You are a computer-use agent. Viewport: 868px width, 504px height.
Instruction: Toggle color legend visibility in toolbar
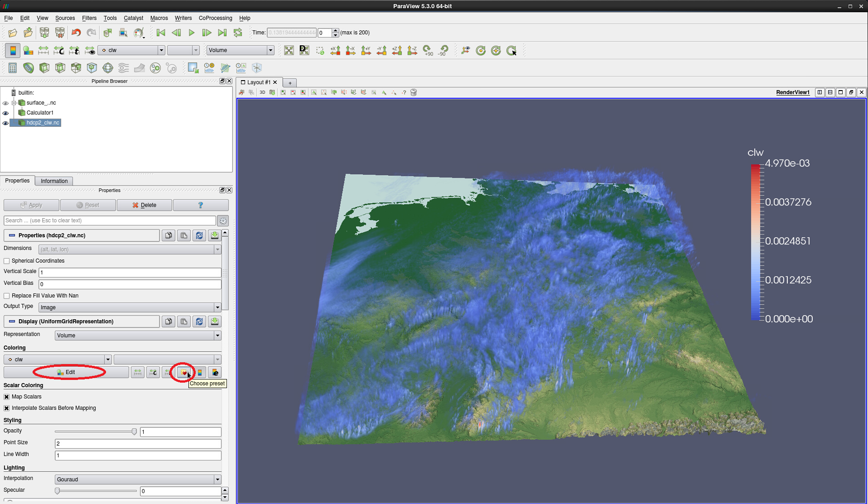[x=13, y=50]
